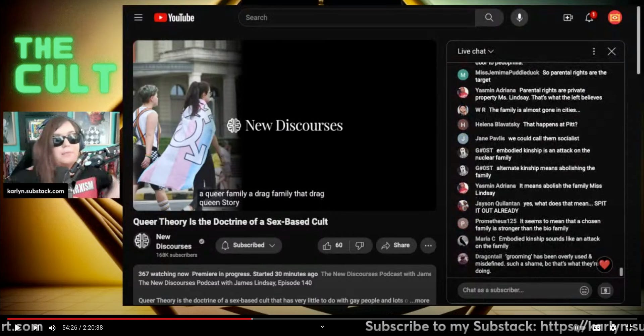Click the chapters chevron in player bar
Viewport: 644px width, 336px height.
(x=322, y=327)
